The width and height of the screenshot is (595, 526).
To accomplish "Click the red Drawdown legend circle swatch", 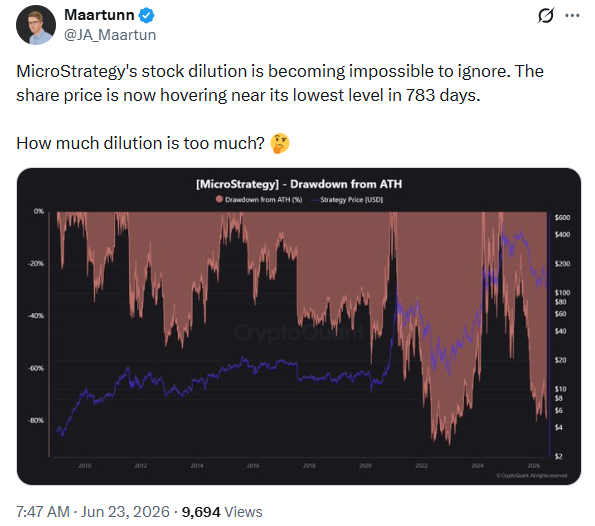I will (219, 199).
